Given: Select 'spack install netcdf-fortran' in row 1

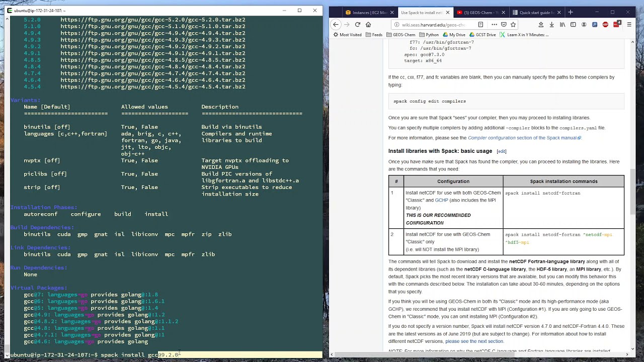Looking at the screenshot, I should (x=542, y=193).
